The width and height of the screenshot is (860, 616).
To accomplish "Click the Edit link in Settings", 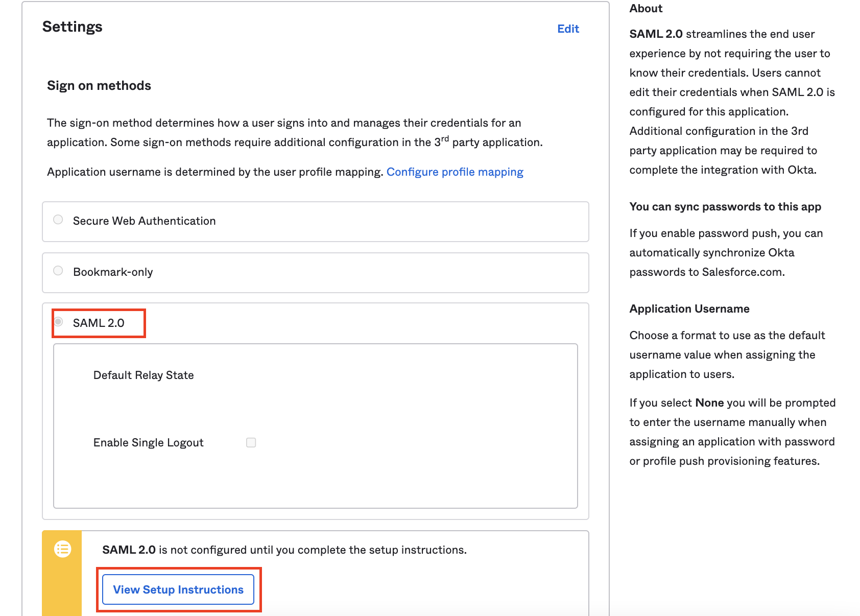I will (568, 29).
